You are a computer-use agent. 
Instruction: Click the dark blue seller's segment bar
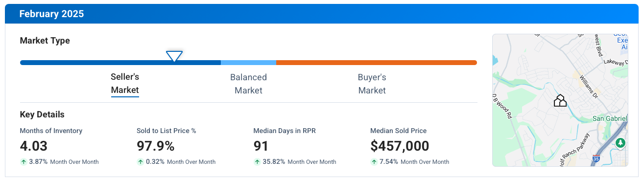(x=120, y=63)
